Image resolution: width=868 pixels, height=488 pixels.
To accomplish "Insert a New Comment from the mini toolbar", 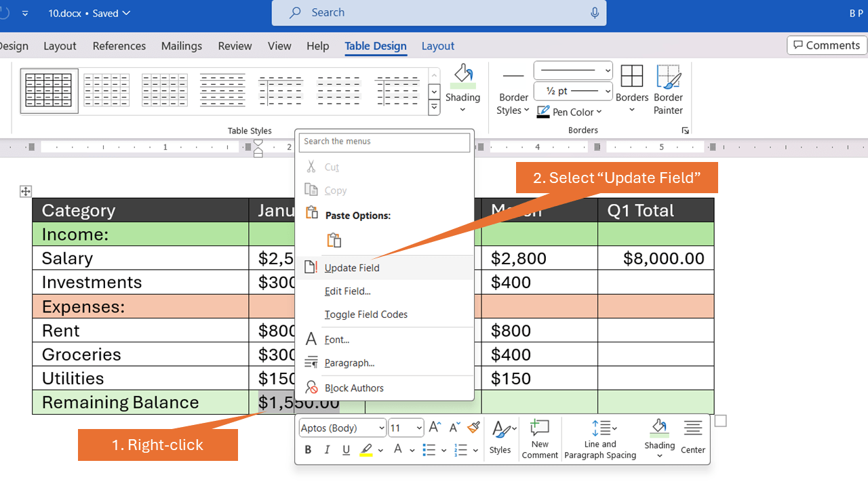I will tap(540, 439).
